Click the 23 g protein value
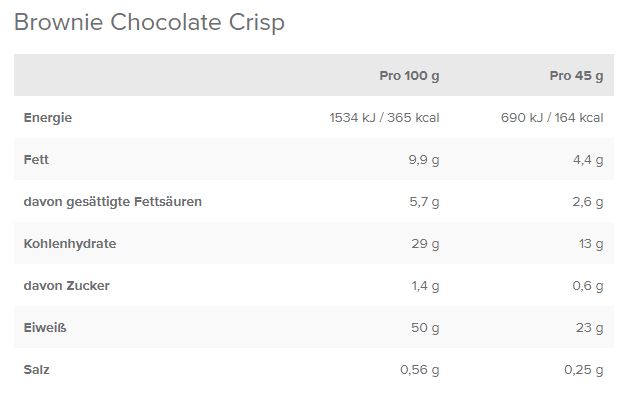This screenshot has height=403, width=629. coord(590,327)
